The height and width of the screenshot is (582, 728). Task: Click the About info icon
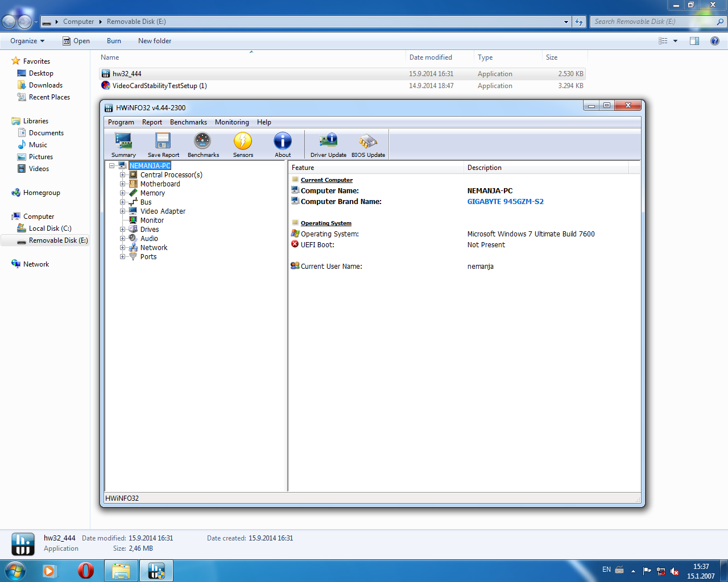(x=283, y=144)
